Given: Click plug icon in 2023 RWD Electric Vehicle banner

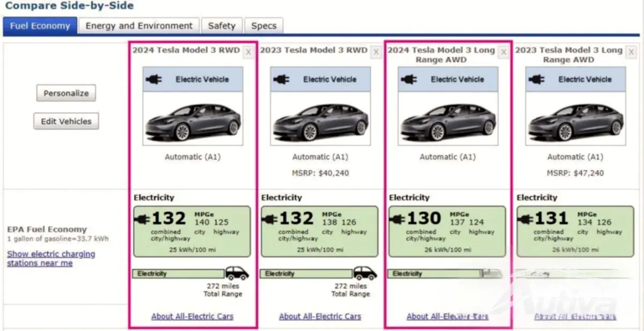Looking at the screenshot, I should [281, 79].
